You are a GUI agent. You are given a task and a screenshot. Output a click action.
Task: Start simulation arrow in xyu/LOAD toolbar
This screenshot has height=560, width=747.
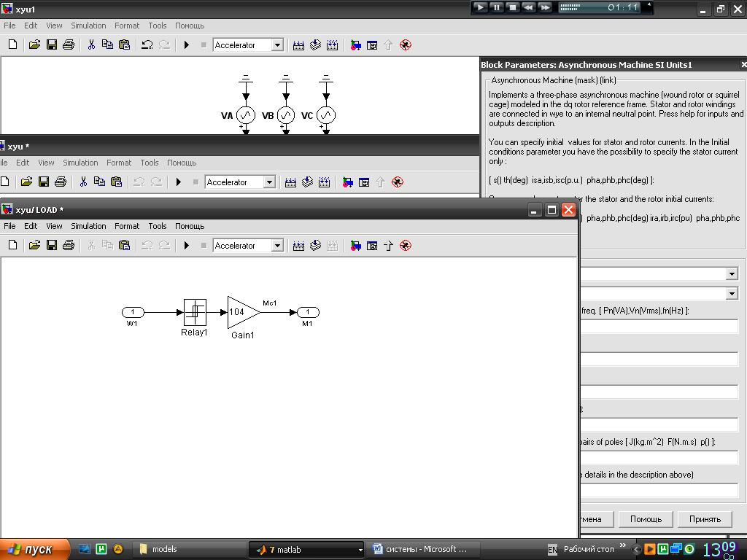(186, 245)
